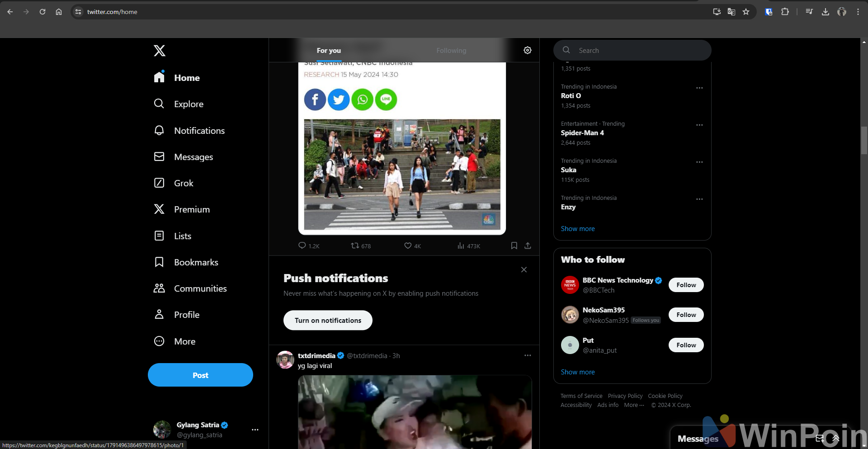Image resolution: width=868 pixels, height=449 pixels.
Task: Click the Facebook share icon in image
Action: pos(315,99)
